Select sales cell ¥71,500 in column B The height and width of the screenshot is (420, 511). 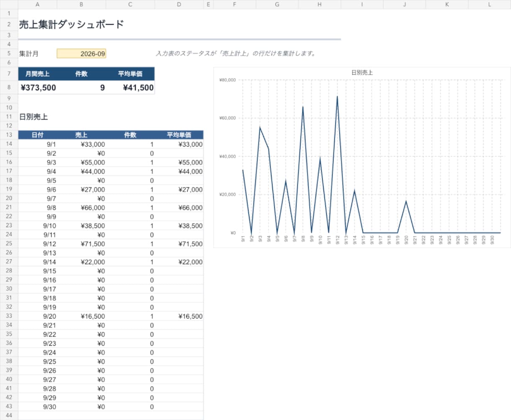(x=81, y=244)
